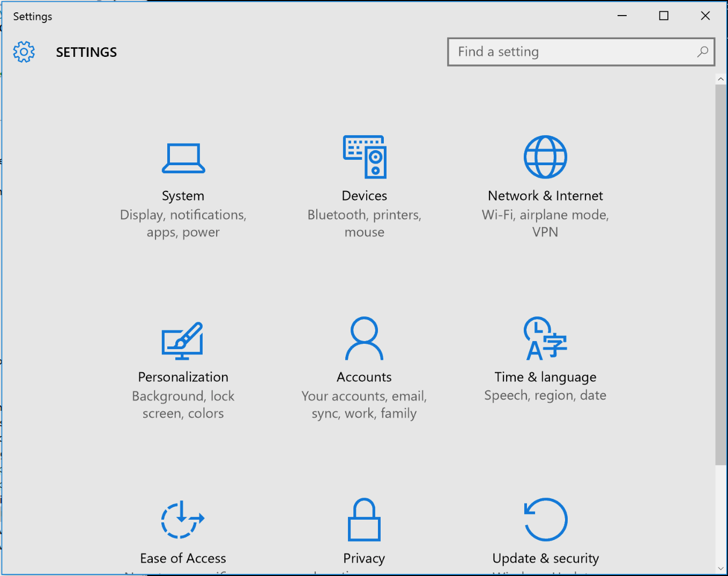Click inside the Find a setting box
This screenshot has height=576, width=728.
[x=568, y=52]
